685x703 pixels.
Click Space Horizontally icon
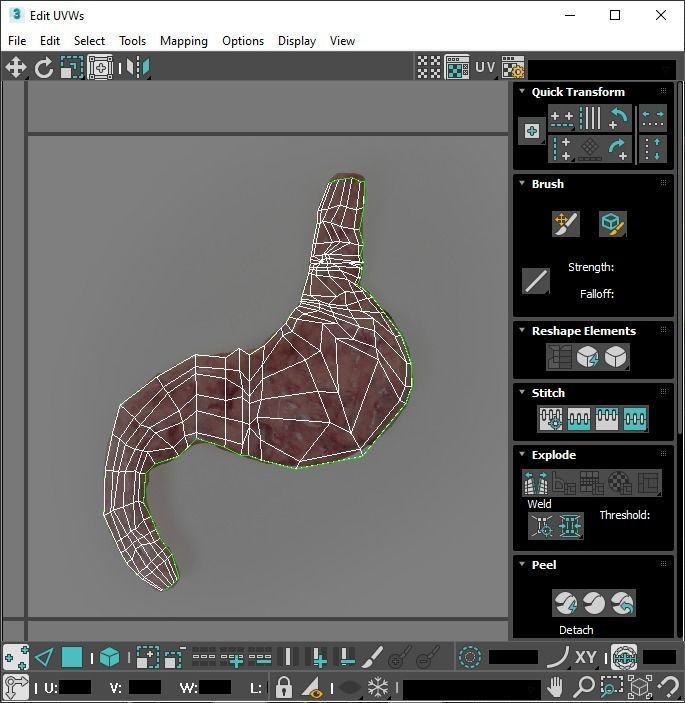(653, 118)
